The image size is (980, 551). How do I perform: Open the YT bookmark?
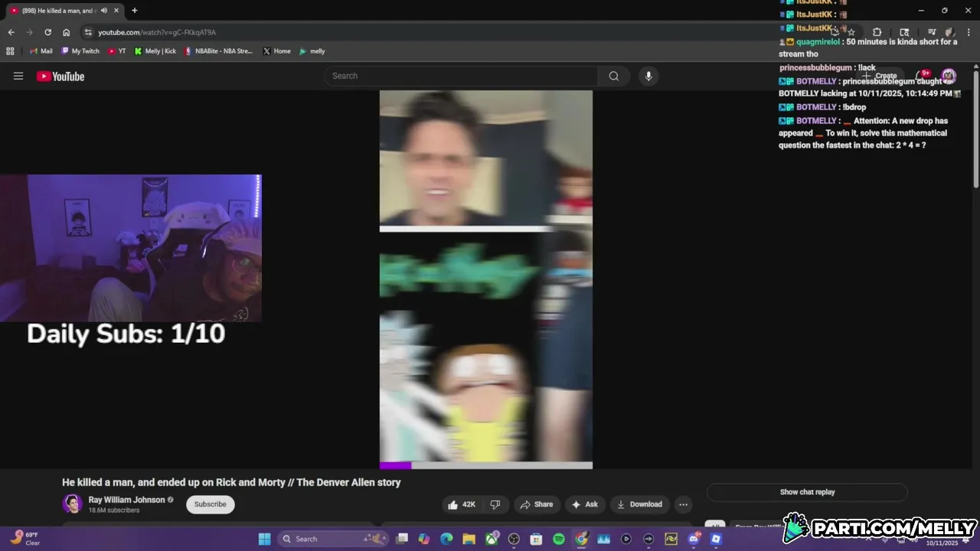click(x=117, y=51)
